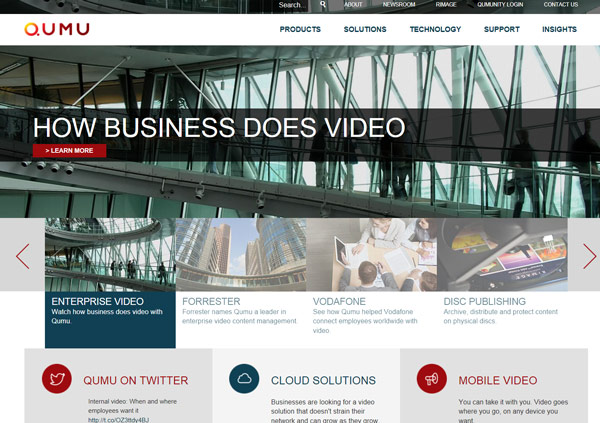Click 'Internal video: When and where' tweet text
Screen dimensions: 600x423
(132, 406)
